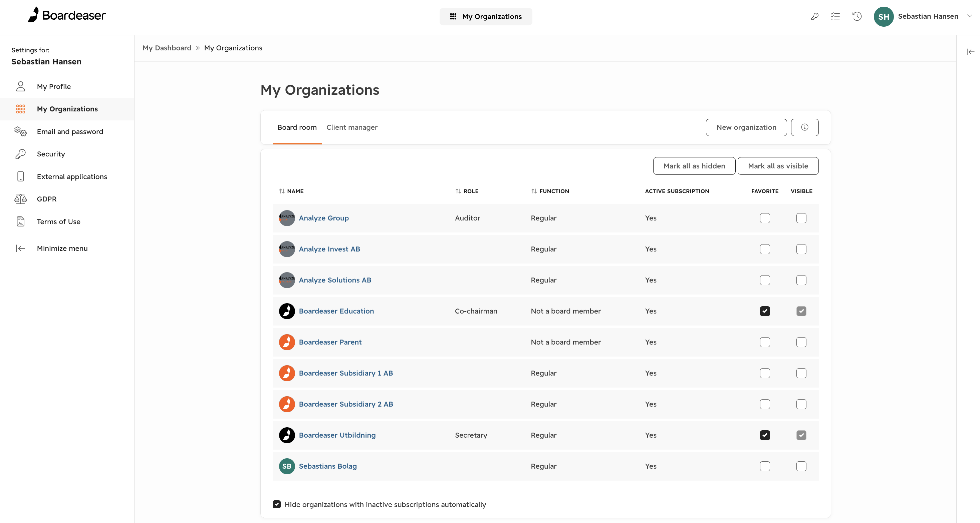Open the key icon in top bar
Viewport: 980px width, 523px height.
pos(814,16)
